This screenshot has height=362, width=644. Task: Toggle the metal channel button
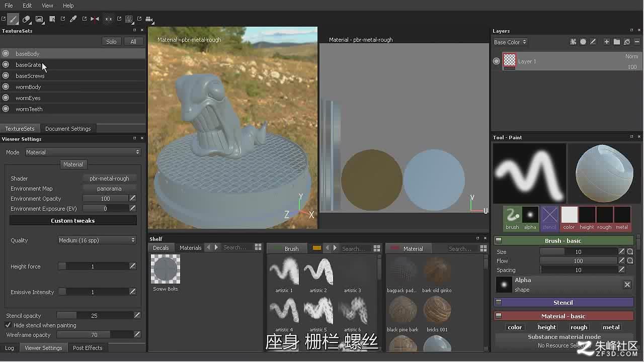611,327
